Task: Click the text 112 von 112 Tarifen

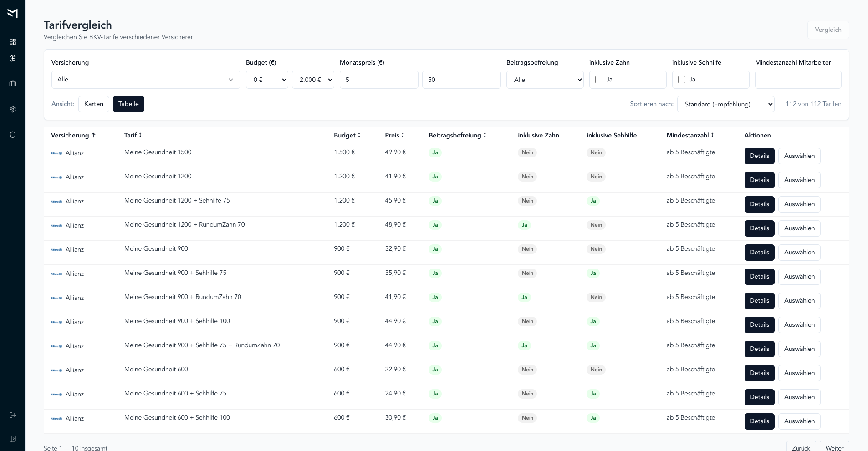Action: click(x=813, y=104)
